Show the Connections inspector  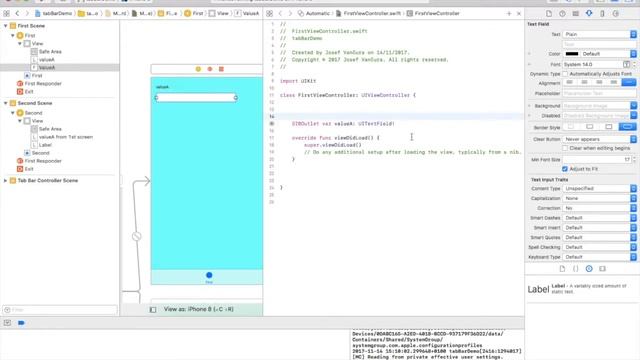click(x=616, y=13)
